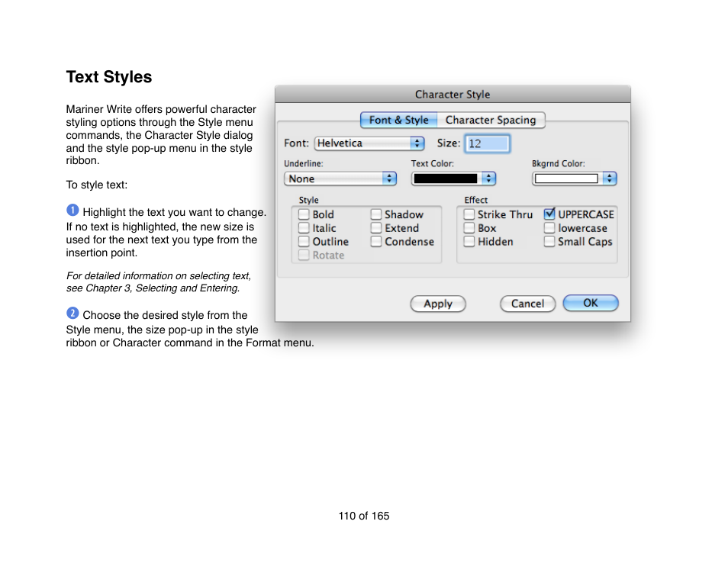Enable the Shadow style checkbox
The height and width of the screenshot is (563, 728).
pyautogui.click(x=376, y=214)
